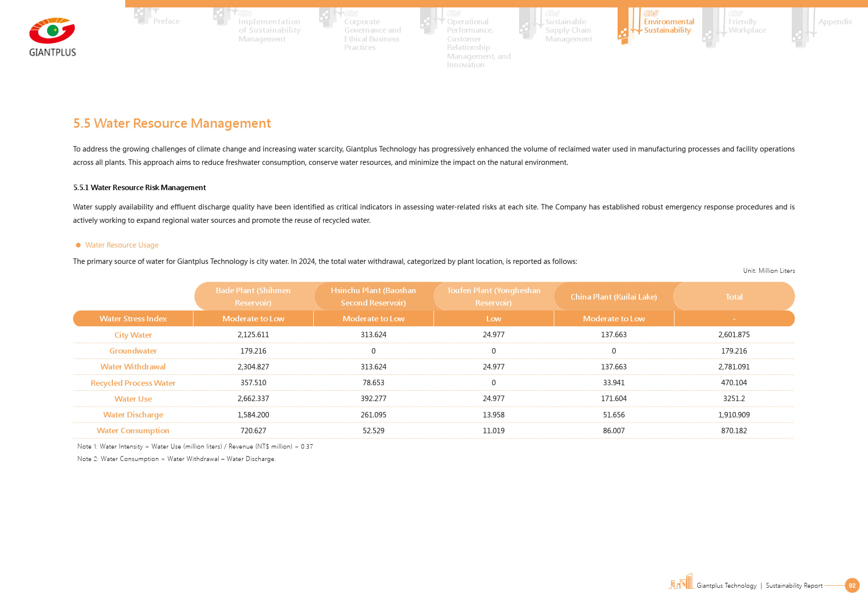Screen dimensions: 868x614
Task: Click the Total column header
Action: point(734,297)
